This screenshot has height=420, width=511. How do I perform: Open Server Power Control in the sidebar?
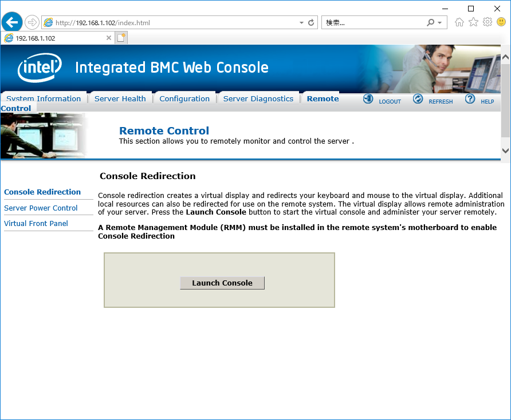41,208
